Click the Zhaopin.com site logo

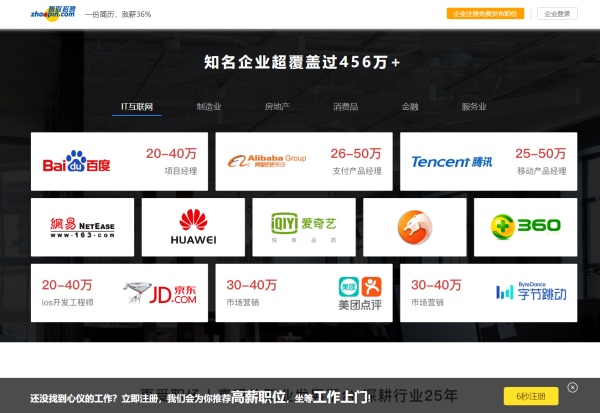(x=53, y=14)
